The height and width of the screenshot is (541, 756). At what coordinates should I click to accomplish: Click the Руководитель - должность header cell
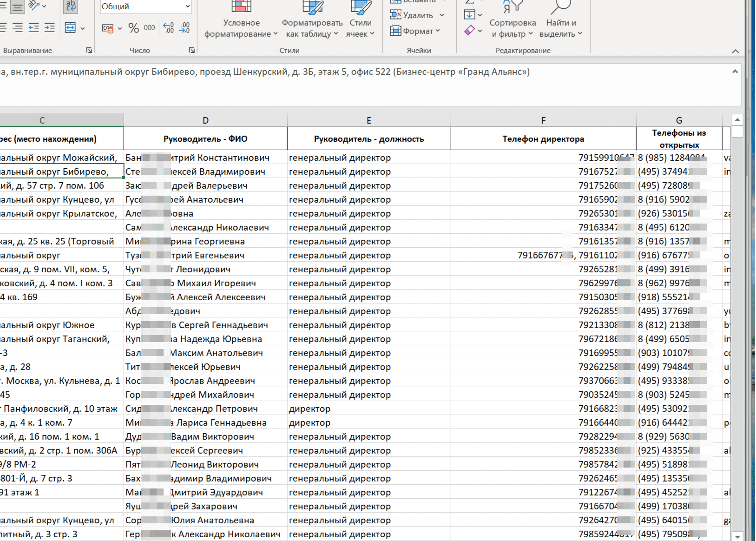pos(369,139)
